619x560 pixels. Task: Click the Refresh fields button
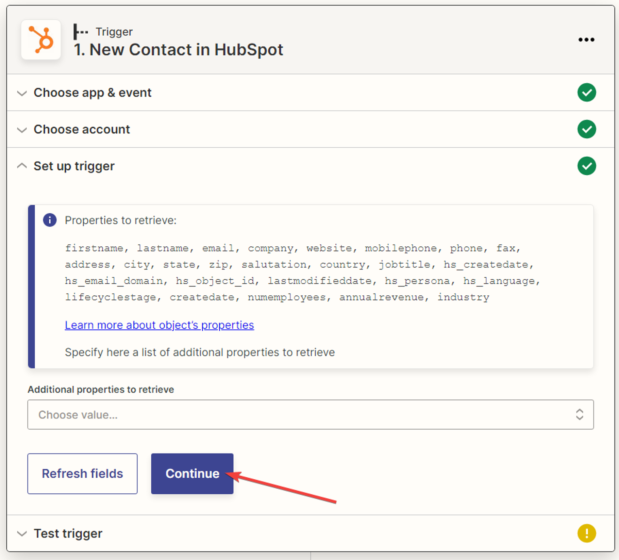point(82,473)
